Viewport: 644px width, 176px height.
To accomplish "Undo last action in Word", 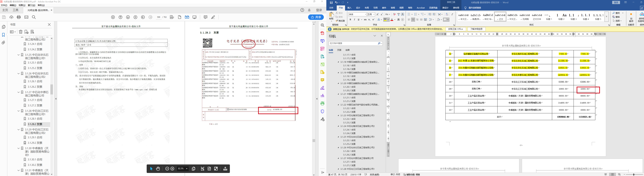I will (336, 3).
